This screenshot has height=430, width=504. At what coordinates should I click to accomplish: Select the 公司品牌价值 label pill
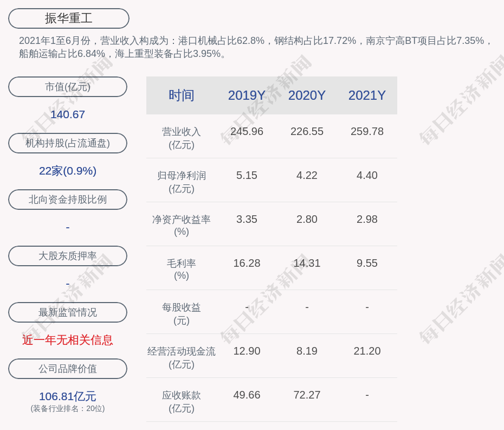[68, 369]
